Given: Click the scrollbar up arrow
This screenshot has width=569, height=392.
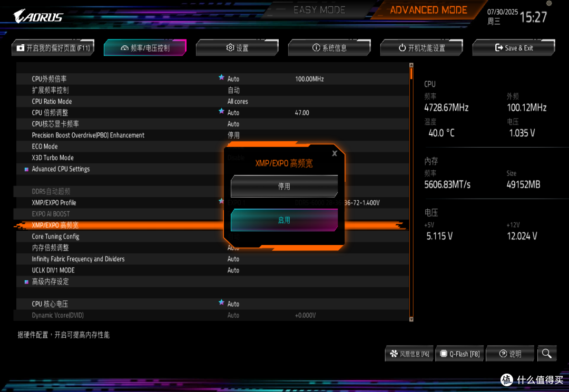Looking at the screenshot, I should (x=411, y=65).
